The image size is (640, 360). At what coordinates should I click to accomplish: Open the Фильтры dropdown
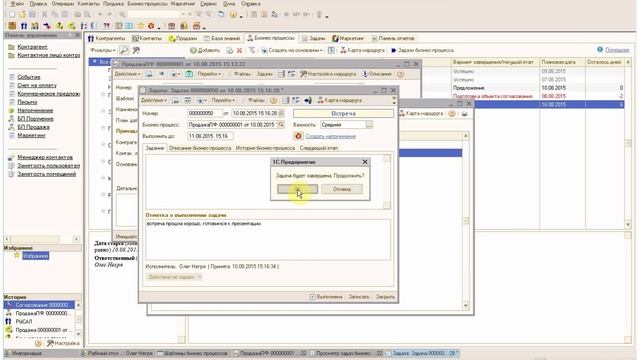(x=103, y=50)
